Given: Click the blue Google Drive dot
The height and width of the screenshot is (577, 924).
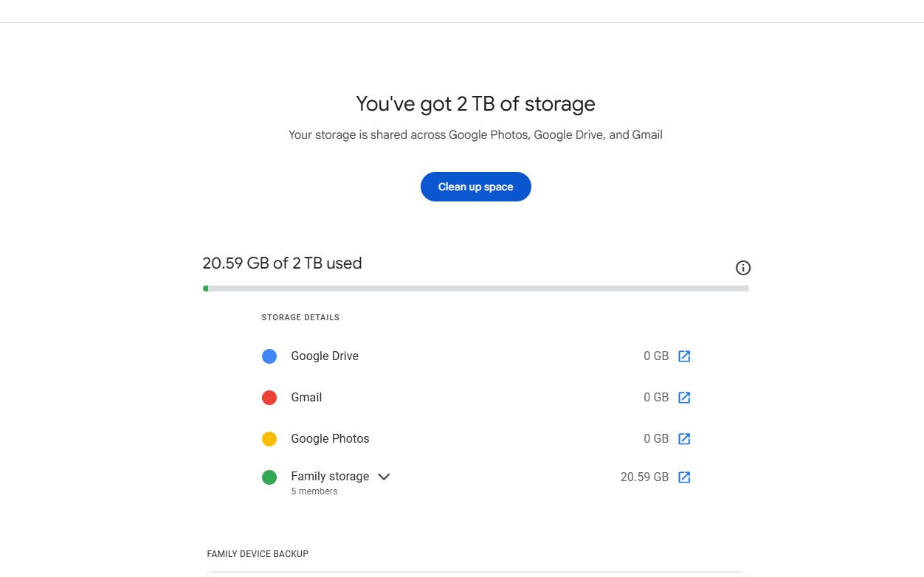Looking at the screenshot, I should (269, 356).
